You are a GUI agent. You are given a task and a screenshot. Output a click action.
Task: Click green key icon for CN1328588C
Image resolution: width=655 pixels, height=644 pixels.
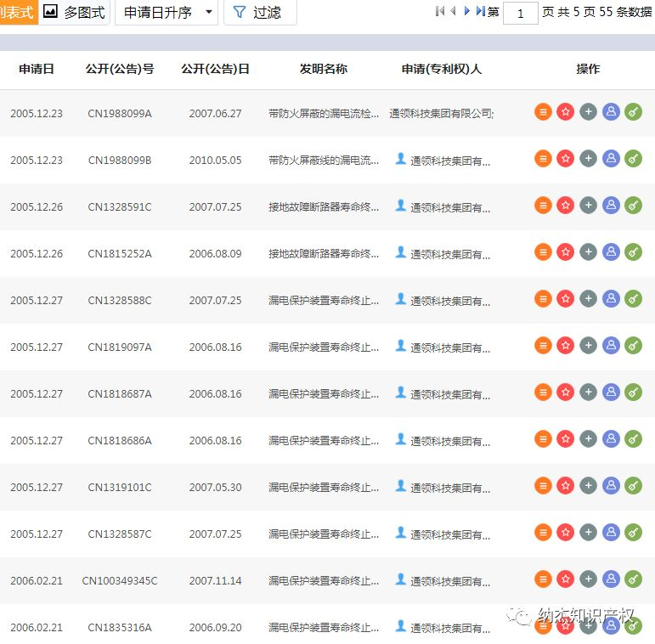coord(633,299)
